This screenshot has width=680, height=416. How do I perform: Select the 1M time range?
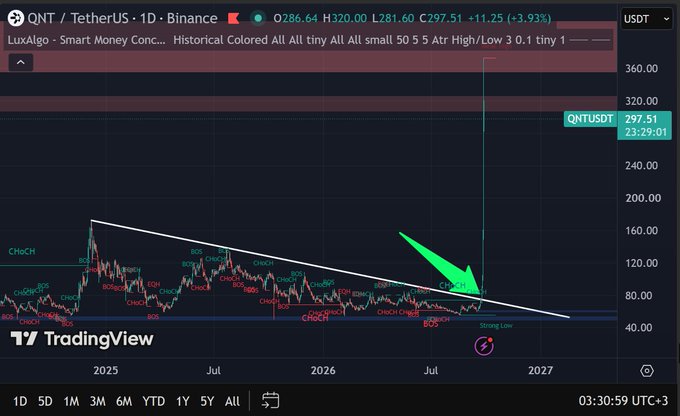coord(71,401)
